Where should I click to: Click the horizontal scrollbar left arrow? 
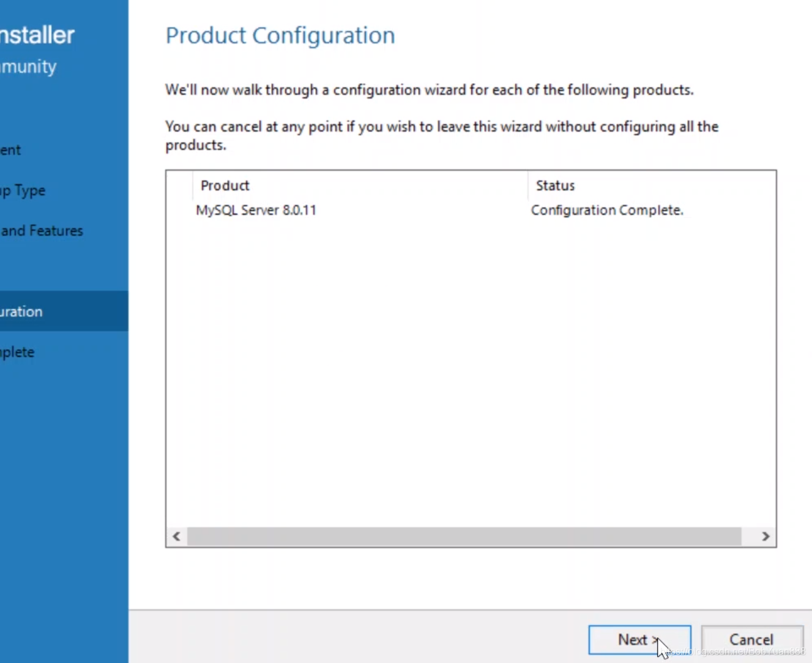pos(176,536)
